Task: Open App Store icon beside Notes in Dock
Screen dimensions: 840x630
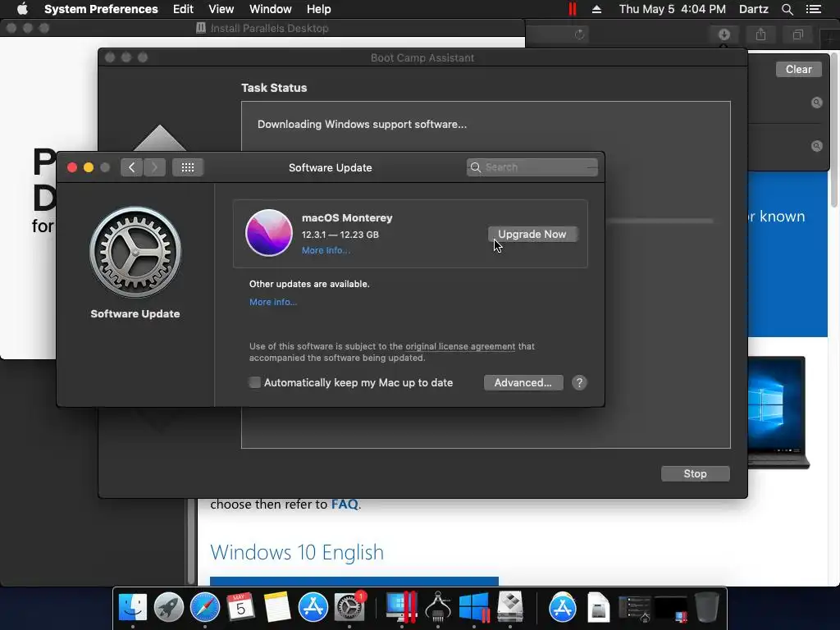Action: click(313, 608)
